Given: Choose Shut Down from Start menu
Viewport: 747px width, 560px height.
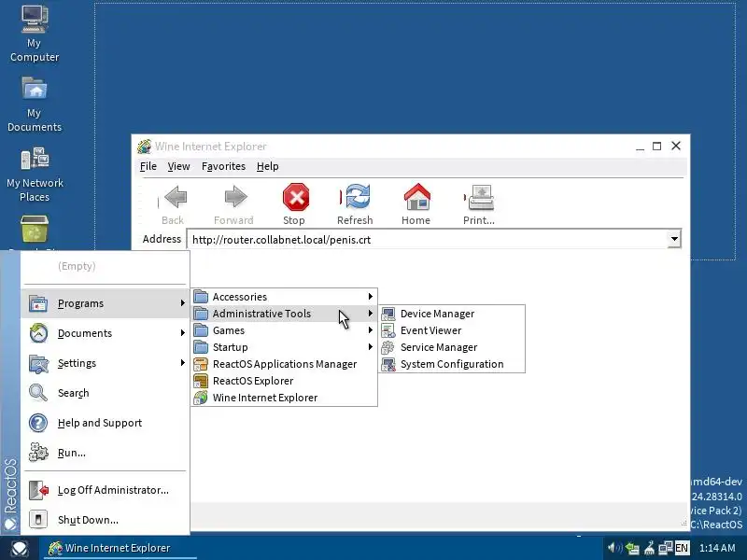Looking at the screenshot, I should click(x=105, y=520).
